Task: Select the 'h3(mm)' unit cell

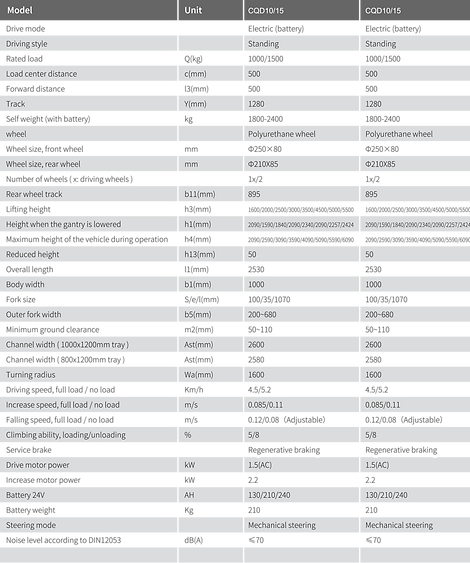Action: coord(197,209)
